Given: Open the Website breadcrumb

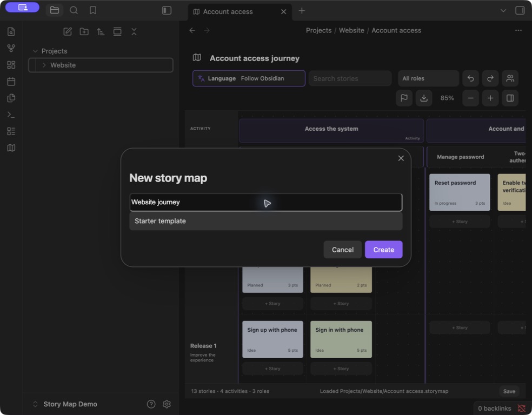Looking at the screenshot, I should click(351, 30).
